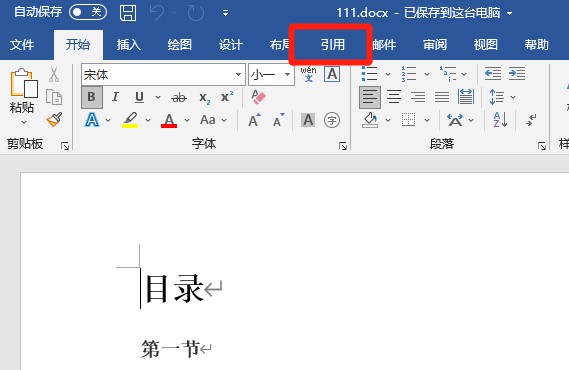Click the bullet list icon
The height and width of the screenshot is (370, 569).
tap(370, 74)
